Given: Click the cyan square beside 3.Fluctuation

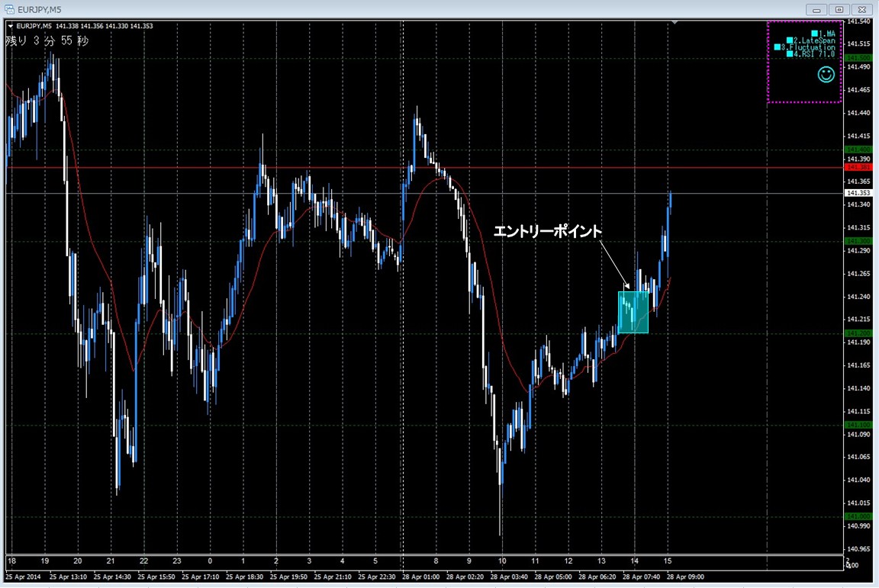Looking at the screenshot, I should pyautogui.click(x=777, y=47).
